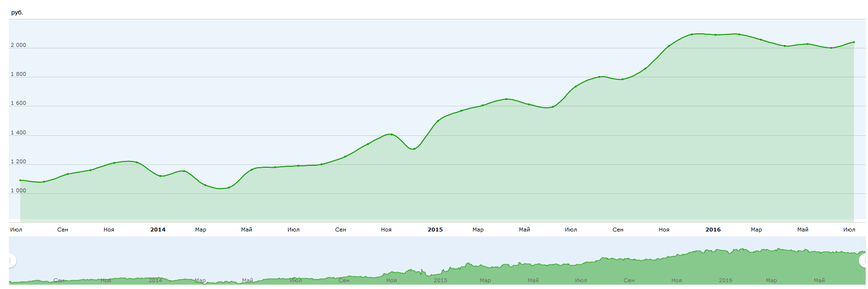The width and height of the screenshot is (868, 289).
Task: Click the 2014 label in the bottom navigator
Action: pyautogui.click(x=155, y=280)
